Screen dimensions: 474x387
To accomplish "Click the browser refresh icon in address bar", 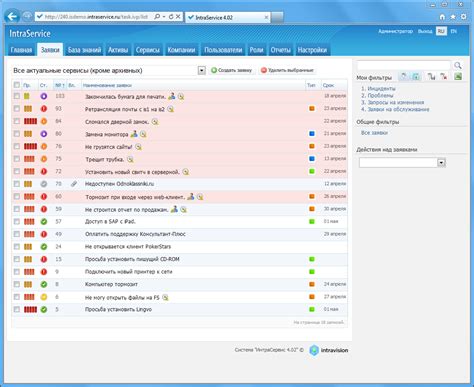I will (171, 16).
